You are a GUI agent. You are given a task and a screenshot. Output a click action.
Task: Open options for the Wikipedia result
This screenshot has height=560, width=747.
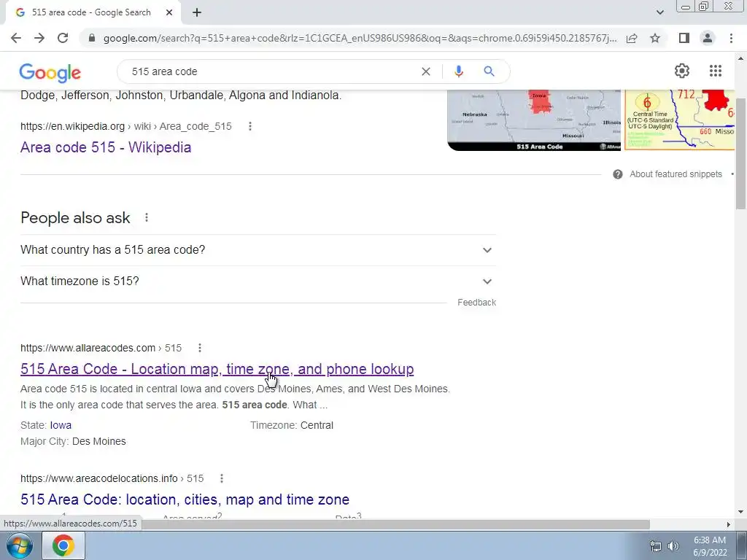[x=250, y=126]
